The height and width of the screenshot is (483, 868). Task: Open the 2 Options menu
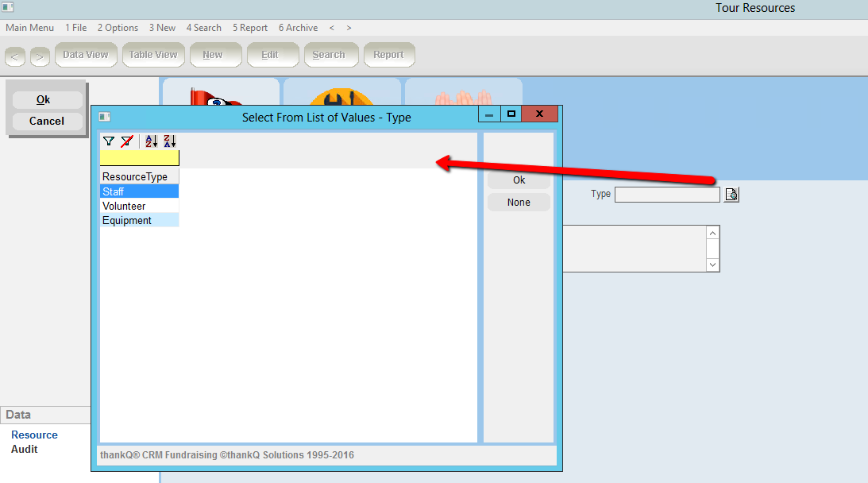pyautogui.click(x=118, y=28)
